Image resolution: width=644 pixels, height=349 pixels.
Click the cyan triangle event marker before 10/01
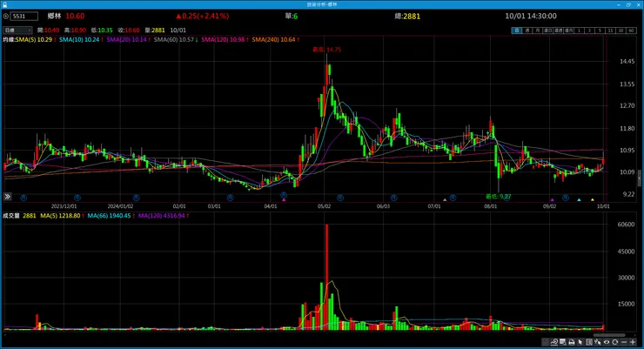coord(579,200)
